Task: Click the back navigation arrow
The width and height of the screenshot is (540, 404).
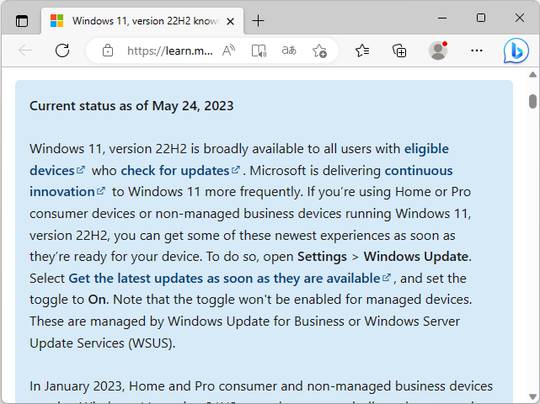Action: pos(25,51)
